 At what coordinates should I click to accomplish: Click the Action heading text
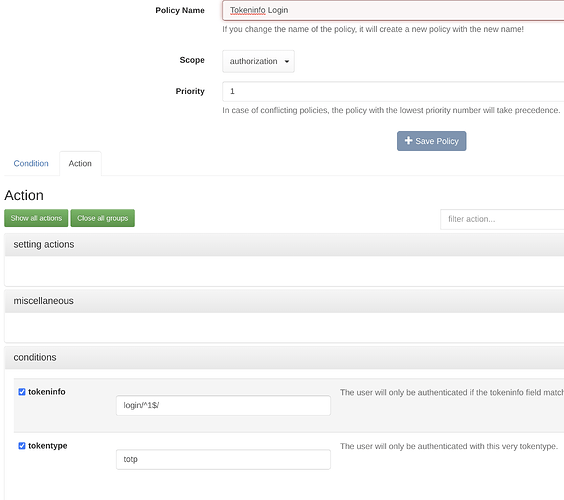point(24,196)
